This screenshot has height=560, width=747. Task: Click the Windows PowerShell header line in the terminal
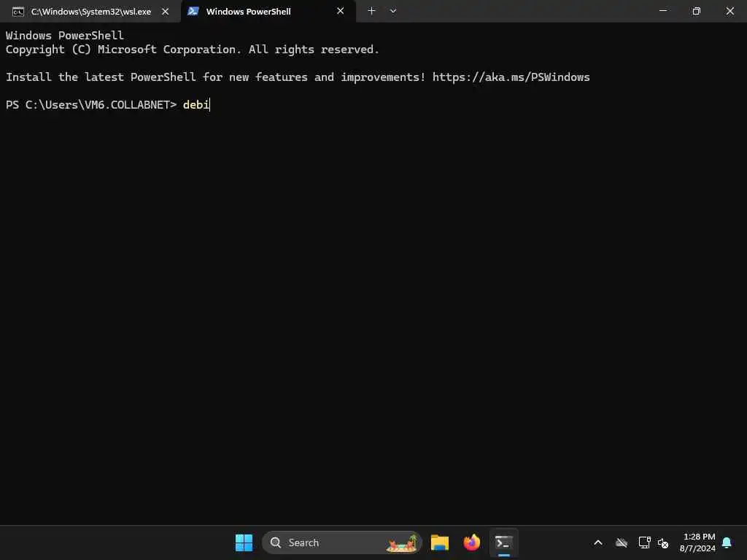65,35
